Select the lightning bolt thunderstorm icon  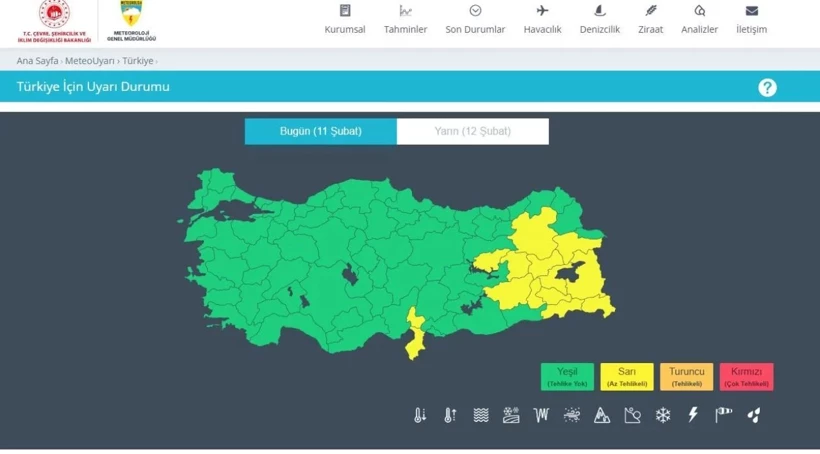click(x=693, y=415)
